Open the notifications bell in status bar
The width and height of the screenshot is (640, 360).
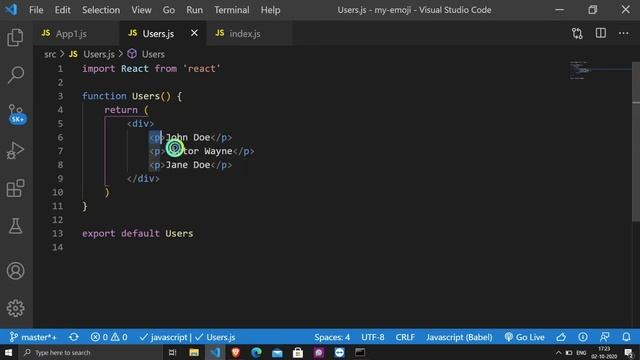(626, 337)
